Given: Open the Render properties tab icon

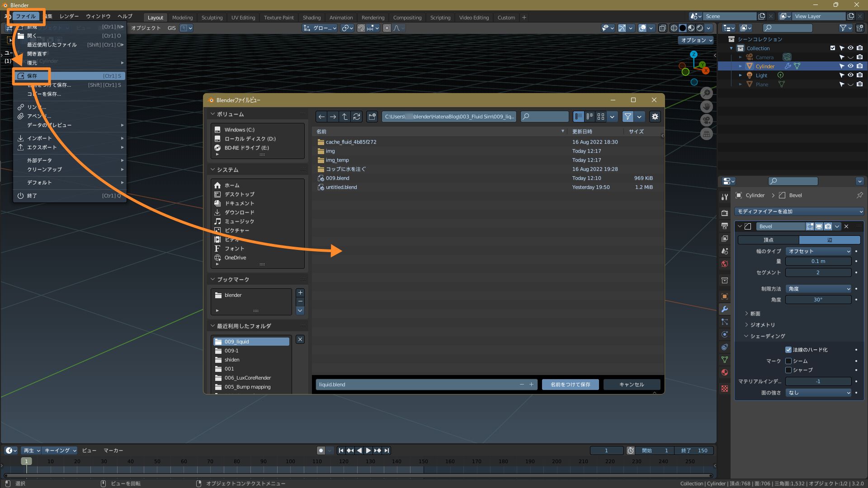Looking at the screenshot, I should point(725,213).
